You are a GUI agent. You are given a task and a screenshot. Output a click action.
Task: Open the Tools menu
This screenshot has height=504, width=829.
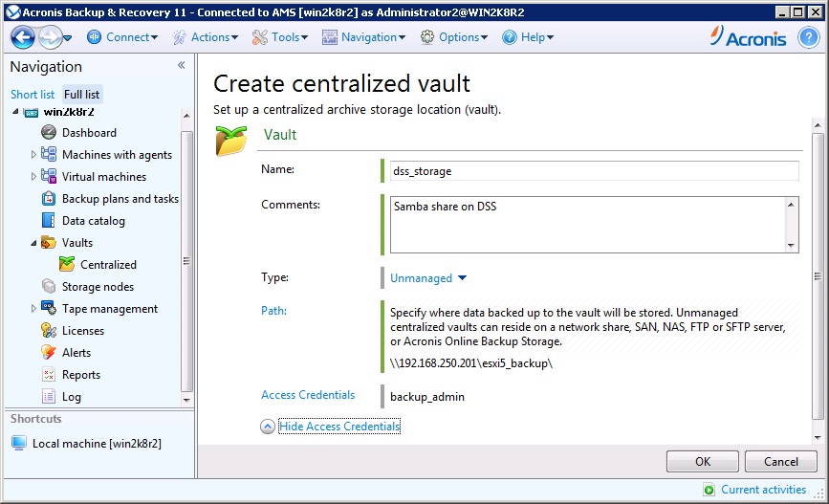click(289, 37)
